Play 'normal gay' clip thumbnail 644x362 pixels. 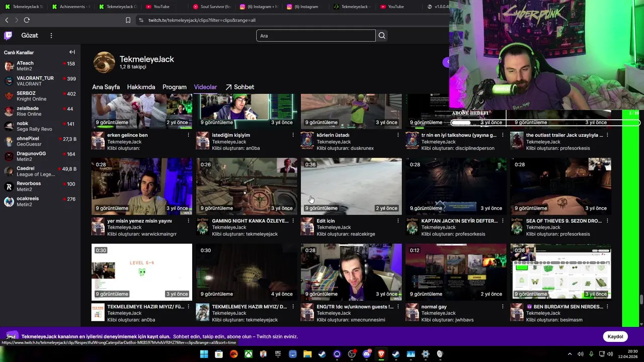[x=456, y=272]
